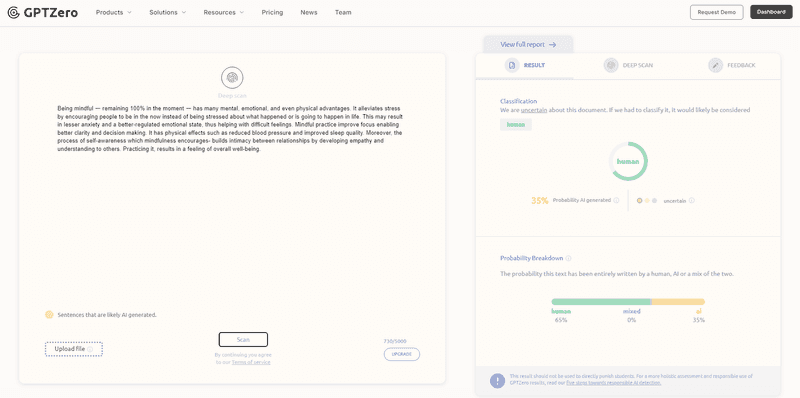This screenshot has height=398, width=800.
Task: Click the Deep Scan tab fingerprint icon
Action: [611, 65]
